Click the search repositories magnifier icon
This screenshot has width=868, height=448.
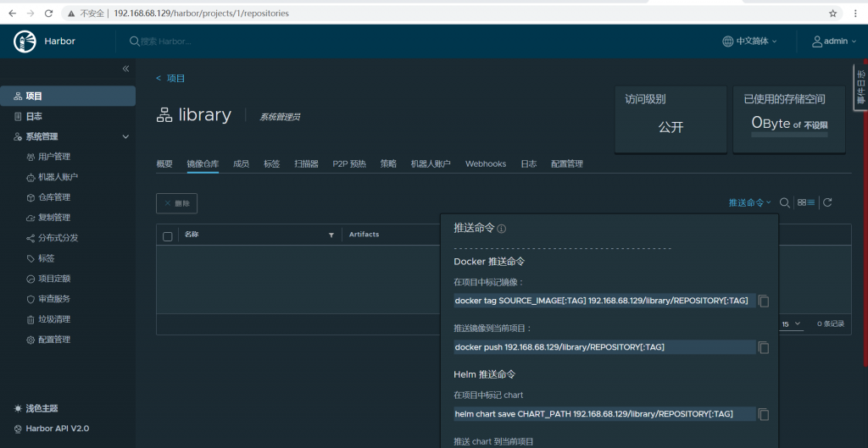(x=785, y=202)
